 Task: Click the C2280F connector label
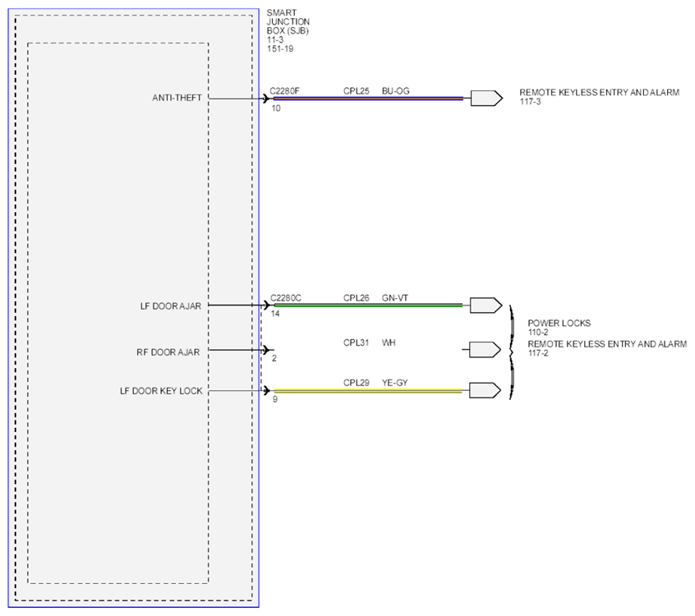pyautogui.click(x=284, y=91)
